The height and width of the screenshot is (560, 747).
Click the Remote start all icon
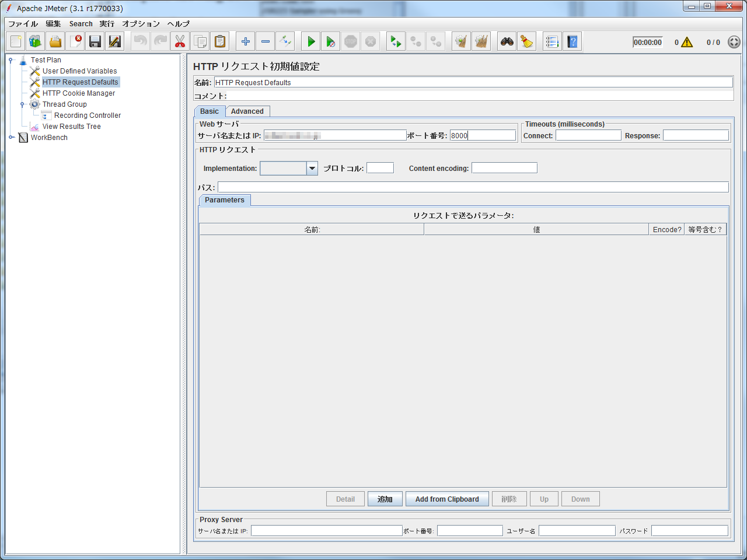[396, 41]
